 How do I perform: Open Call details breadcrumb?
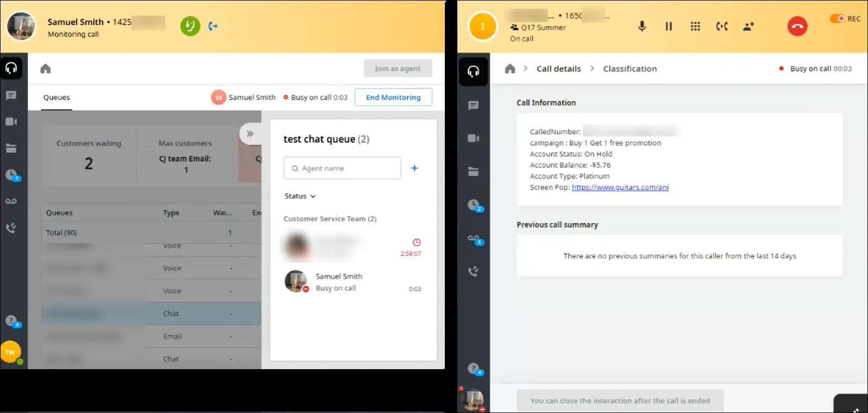[559, 69]
